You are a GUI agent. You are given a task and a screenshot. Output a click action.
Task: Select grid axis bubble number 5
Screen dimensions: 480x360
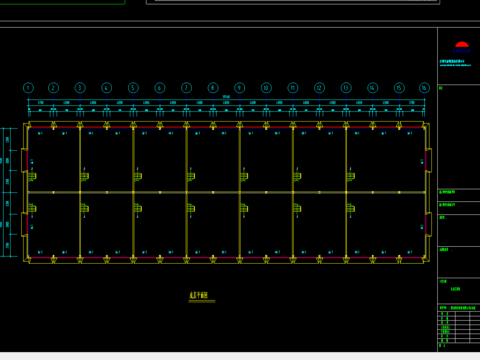click(133, 88)
